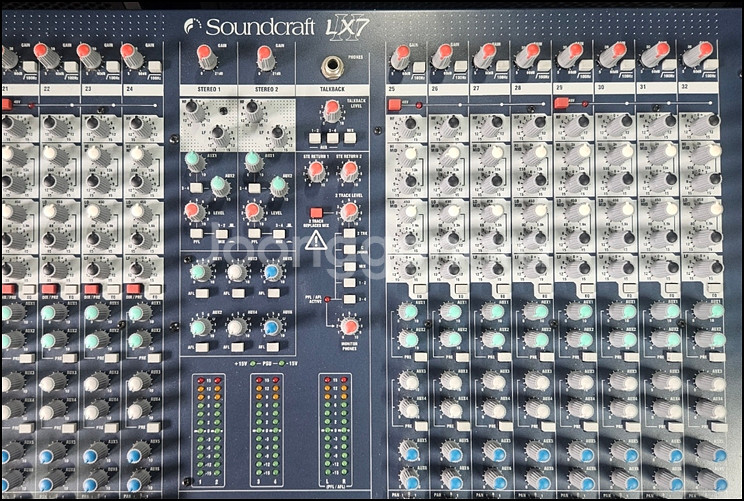The height and width of the screenshot is (501, 744).
Task: Turn the Stereo 2 AUX2 green knob
Action: pos(279,186)
